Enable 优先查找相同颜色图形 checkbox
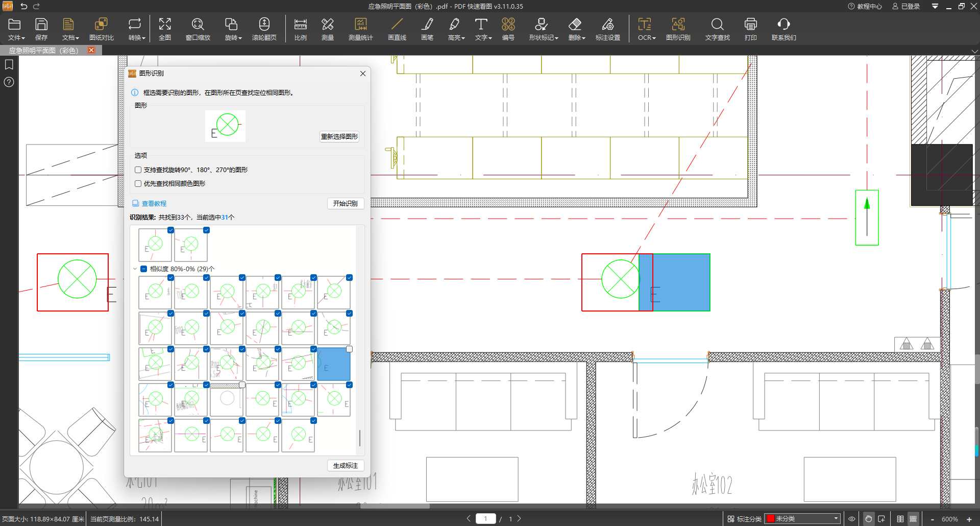The height and width of the screenshot is (526, 980). [138, 183]
